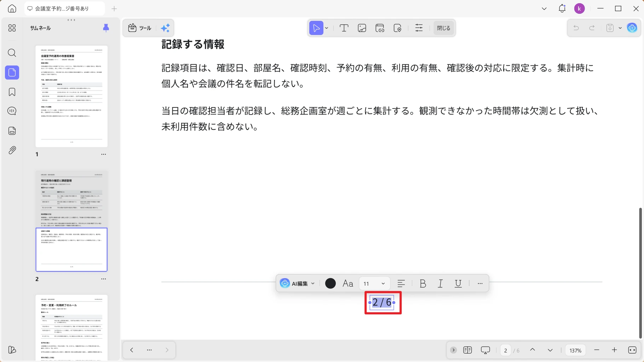644x362 pixels.
Task: Select the link edit tool
Action: pyautogui.click(x=380, y=28)
